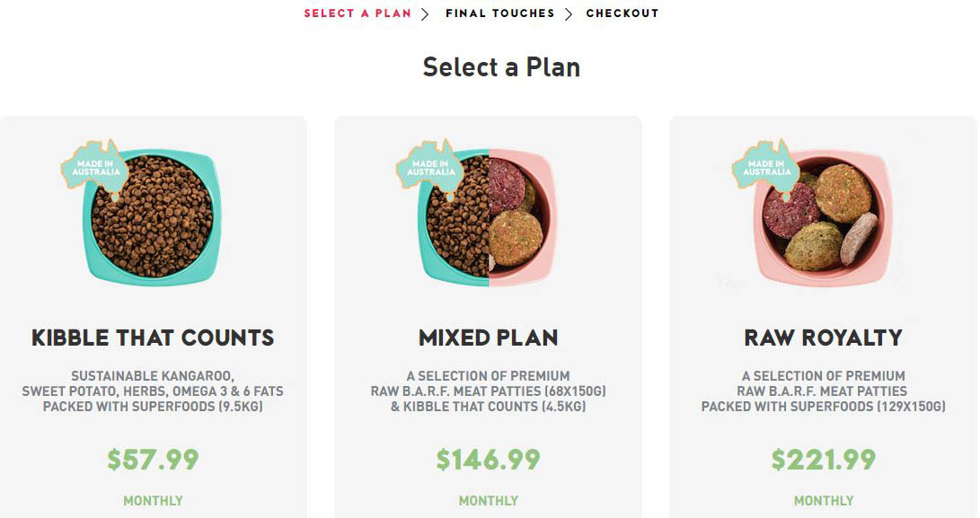Click Monthly under the Kibble That Counts price
The image size is (980, 518).
(153, 501)
